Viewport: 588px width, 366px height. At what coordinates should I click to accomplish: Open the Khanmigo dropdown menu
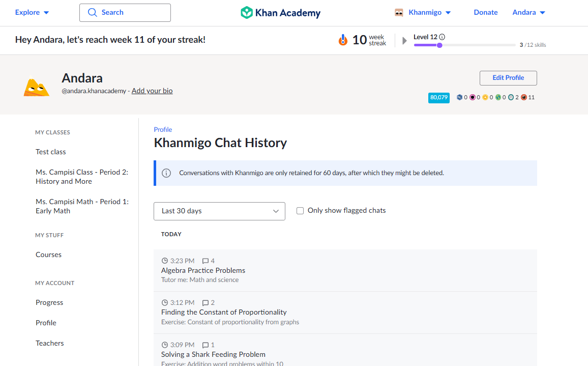pyautogui.click(x=430, y=12)
